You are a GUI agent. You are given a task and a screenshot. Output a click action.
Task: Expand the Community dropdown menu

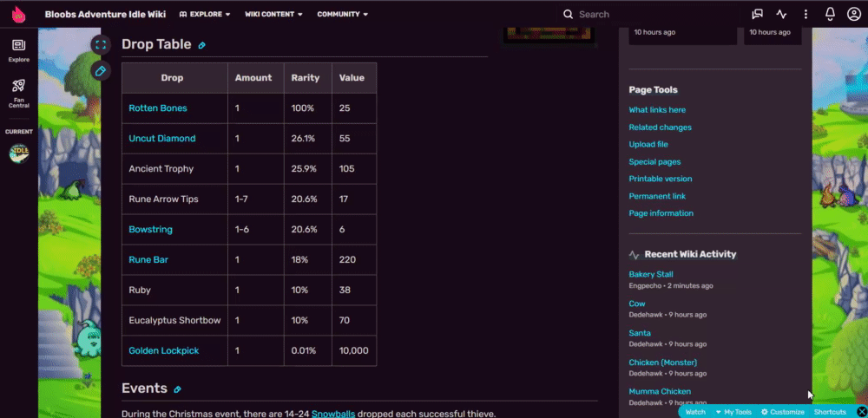(x=343, y=15)
